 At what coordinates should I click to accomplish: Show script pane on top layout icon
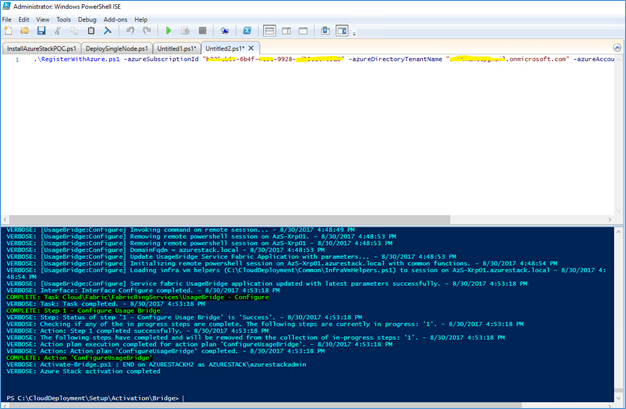point(269,31)
